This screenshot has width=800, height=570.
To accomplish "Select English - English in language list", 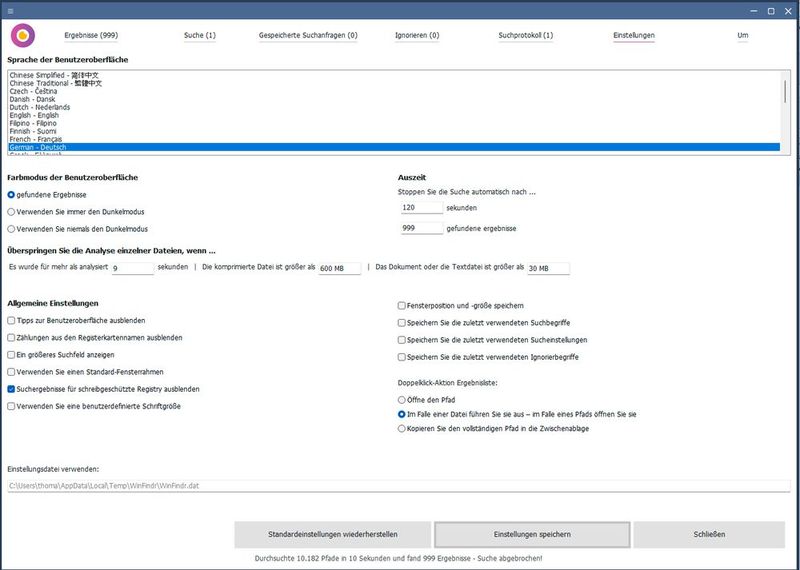I will point(34,115).
